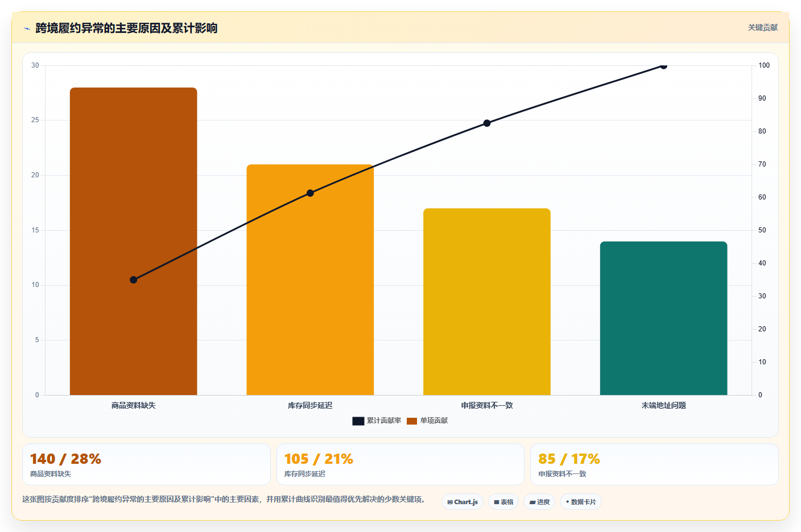Toggle the 累计贡献率 legend item
Image resolution: width=801 pixels, height=532 pixels.
pos(377,421)
